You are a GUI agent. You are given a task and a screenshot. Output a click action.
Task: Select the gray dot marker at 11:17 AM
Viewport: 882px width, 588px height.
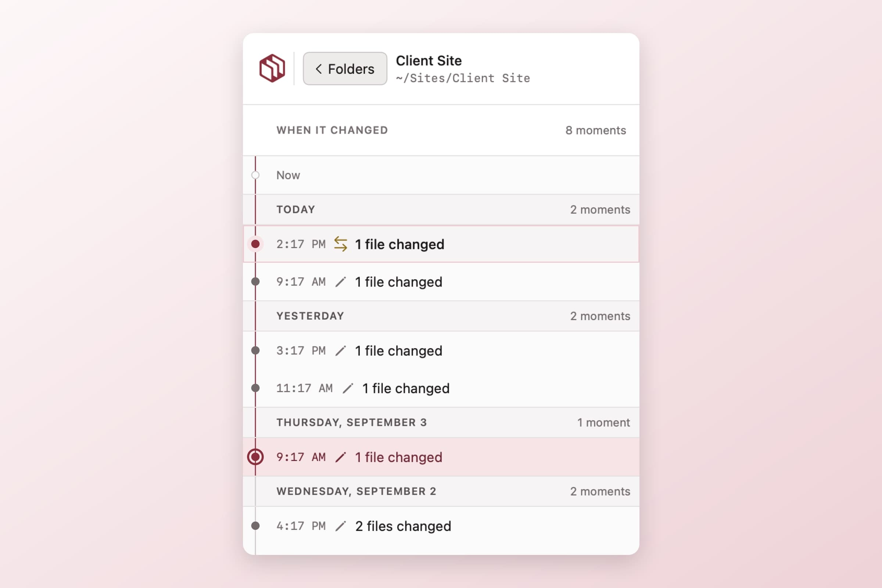coord(255,388)
